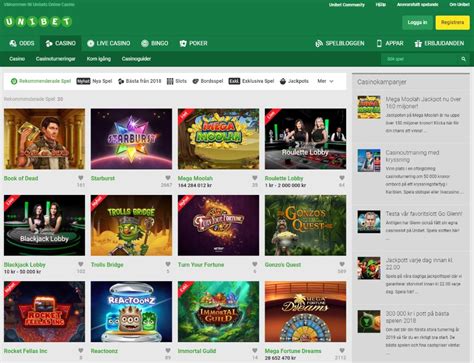Viewport: 474px width, 363px height.
Task: Open Reactoonz game thumbnail
Action: click(x=131, y=311)
